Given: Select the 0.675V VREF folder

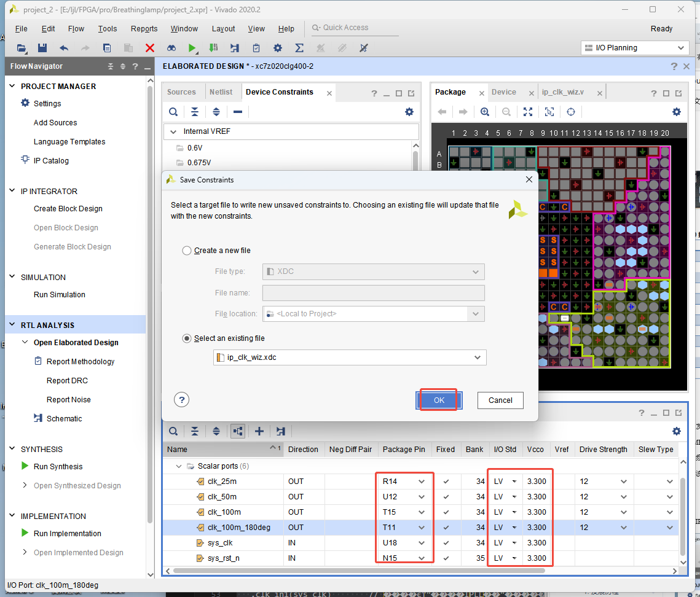Looking at the screenshot, I should click(199, 162).
